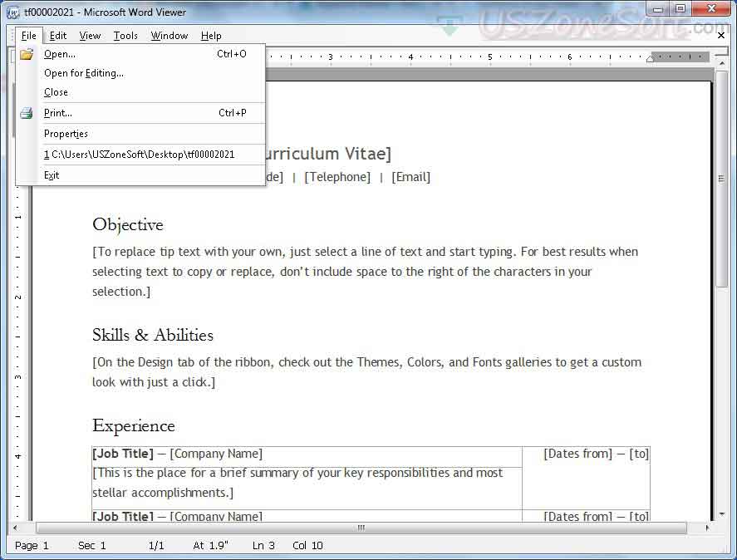Click the [Telephone] placeholder text
This screenshot has width=737, height=560.
[x=337, y=177]
